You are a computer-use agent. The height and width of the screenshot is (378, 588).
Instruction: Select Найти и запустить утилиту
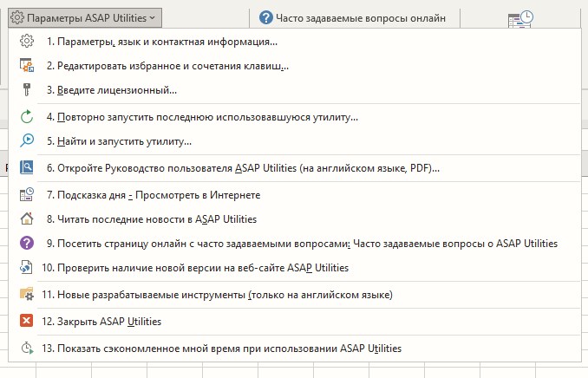[x=294, y=141]
